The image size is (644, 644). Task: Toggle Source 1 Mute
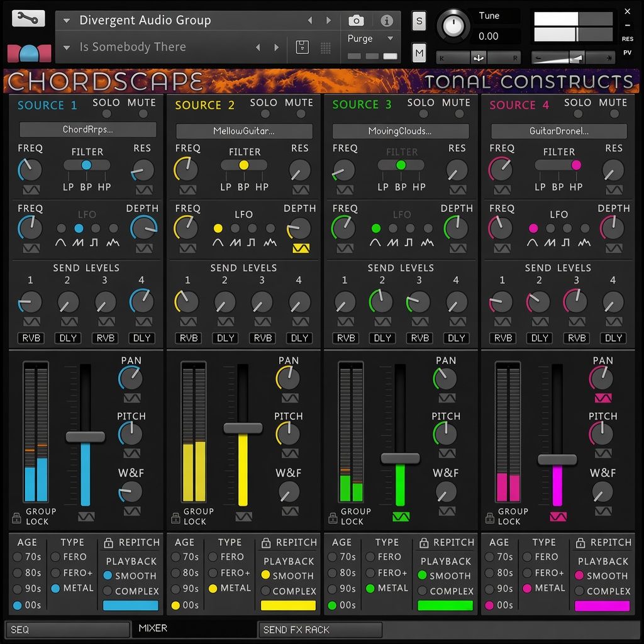point(143,114)
